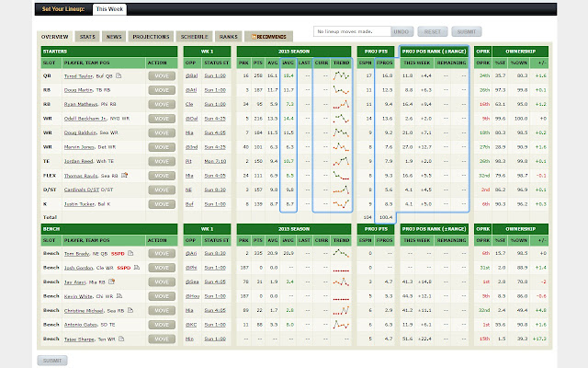The image size is (588, 368).
Task: Click the lineup moves status field
Action: click(x=352, y=31)
